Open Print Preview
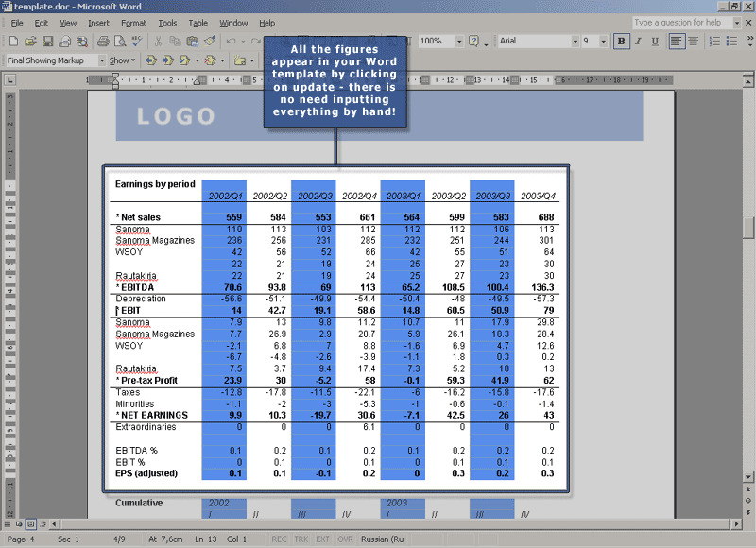 tap(120, 42)
